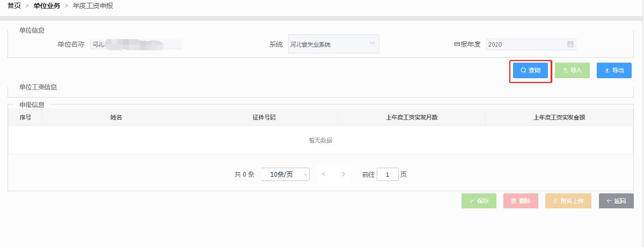This screenshot has width=644, height=248.
Task: Click the 单位工资信息 section title
Action: 38,87
